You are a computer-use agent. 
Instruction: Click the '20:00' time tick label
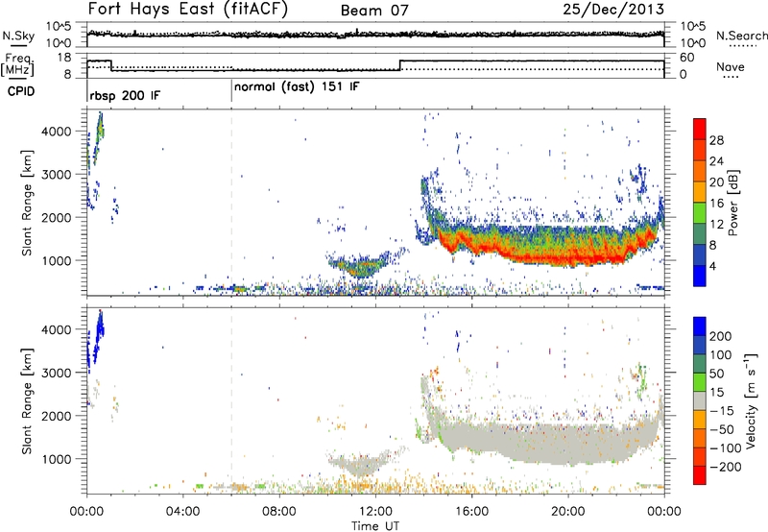pyautogui.click(x=567, y=512)
